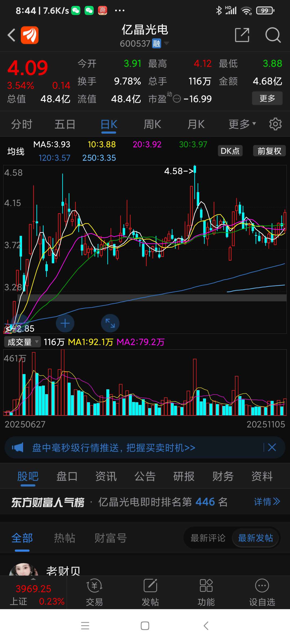The height and width of the screenshot is (644, 290).
Task: Expand the 成交量 indicator dropdown
Action: point(22,342)
